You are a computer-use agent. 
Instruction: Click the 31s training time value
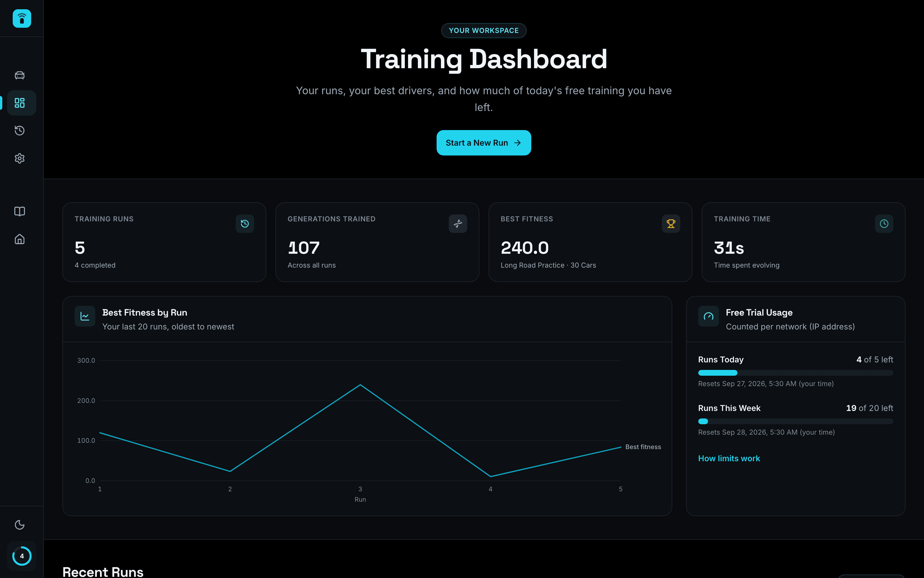(729, 248)
